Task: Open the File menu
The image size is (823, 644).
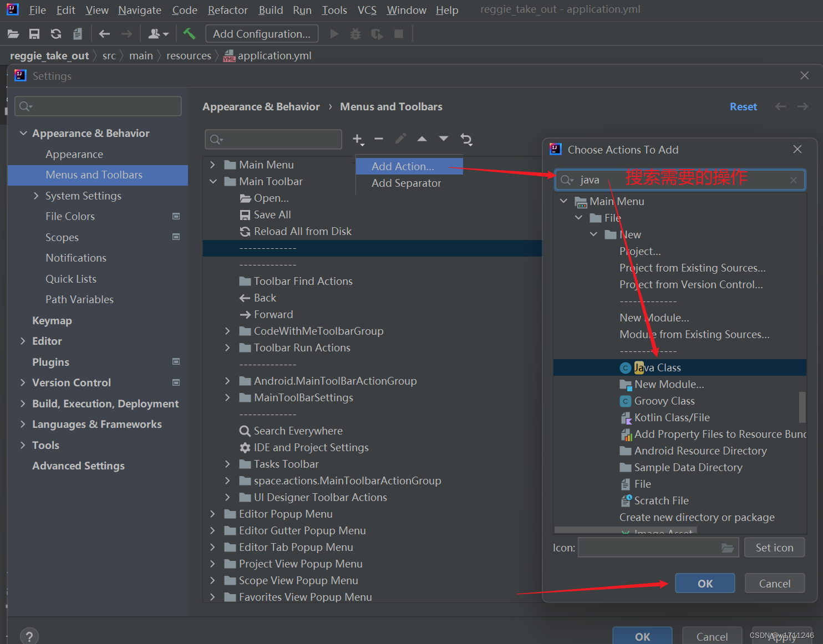Action: click(38, 10)
